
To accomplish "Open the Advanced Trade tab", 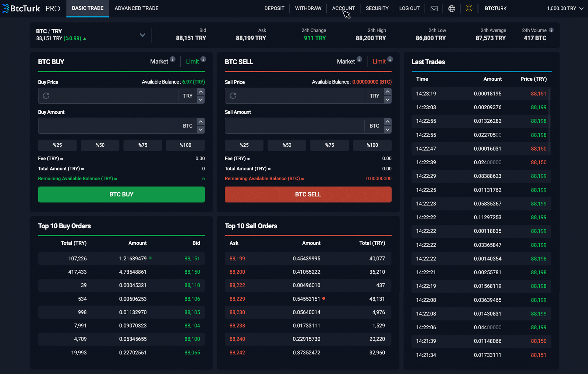I will 136,9.
